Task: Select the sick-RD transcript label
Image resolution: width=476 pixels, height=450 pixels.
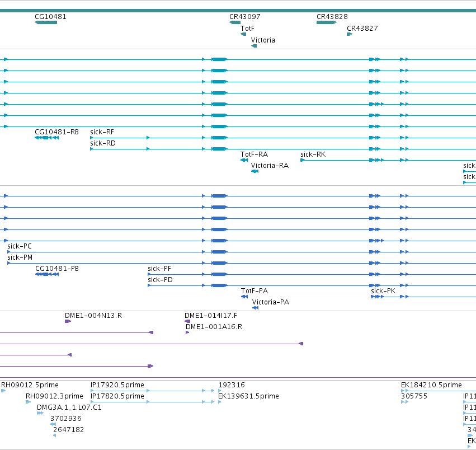Action: click(x=103, y=143)
